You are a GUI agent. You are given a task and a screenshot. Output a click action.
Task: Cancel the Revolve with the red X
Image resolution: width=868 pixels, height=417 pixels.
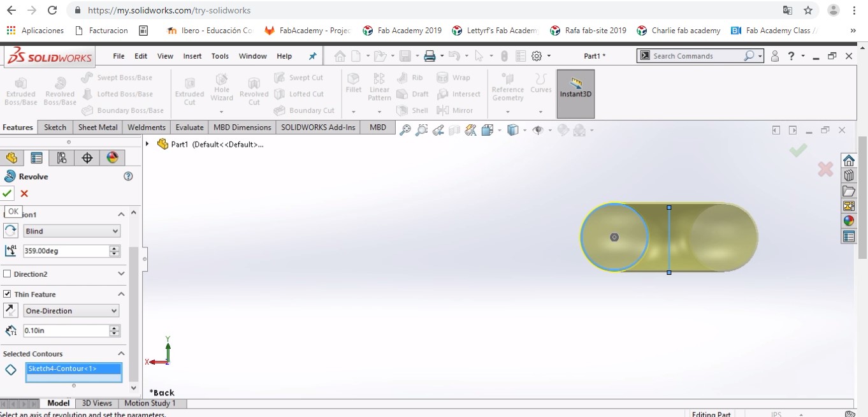[x=24, y=193]
